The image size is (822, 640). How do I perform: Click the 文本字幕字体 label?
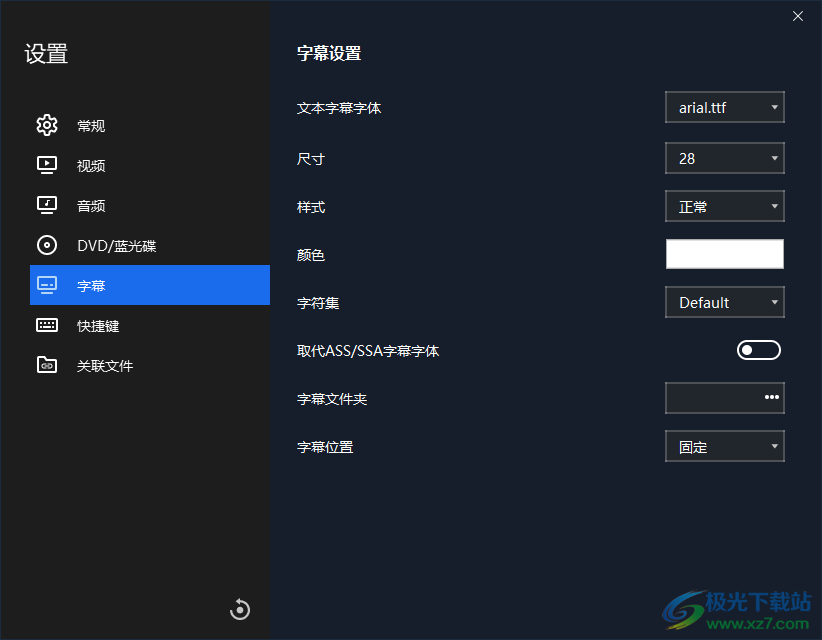pos(339,108)
